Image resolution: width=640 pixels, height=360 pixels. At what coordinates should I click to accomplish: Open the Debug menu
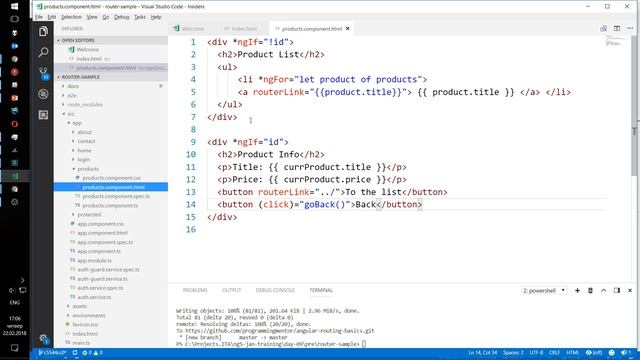pos(121,17)
